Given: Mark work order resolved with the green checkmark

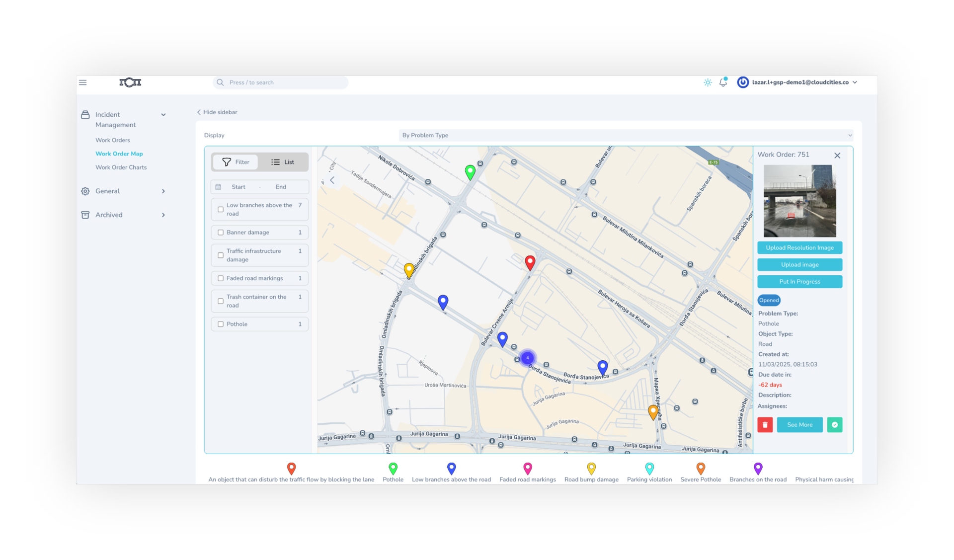Looking at the screenshot, I should [835, 425].
